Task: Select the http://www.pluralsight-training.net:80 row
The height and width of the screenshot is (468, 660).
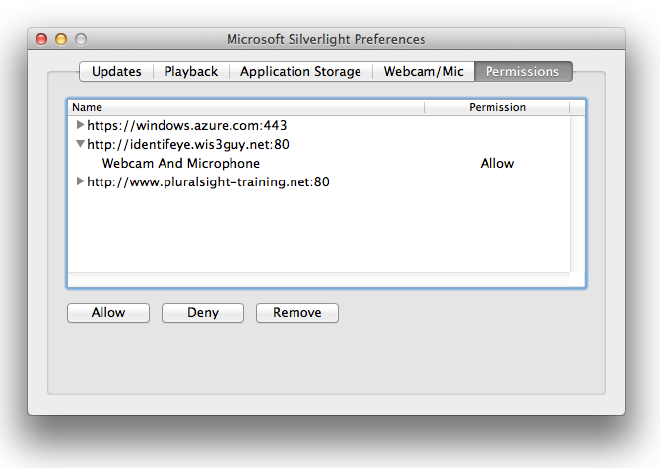Action: 319,181
